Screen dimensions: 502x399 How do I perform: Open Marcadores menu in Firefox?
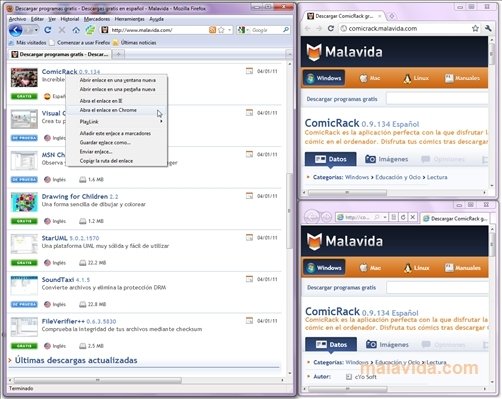click(x=97, y=19)
